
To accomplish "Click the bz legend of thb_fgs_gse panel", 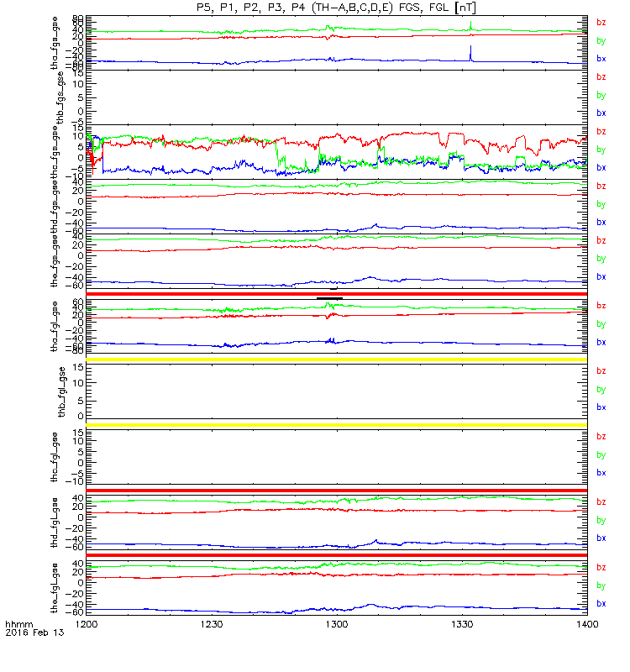I will point(601,76).
